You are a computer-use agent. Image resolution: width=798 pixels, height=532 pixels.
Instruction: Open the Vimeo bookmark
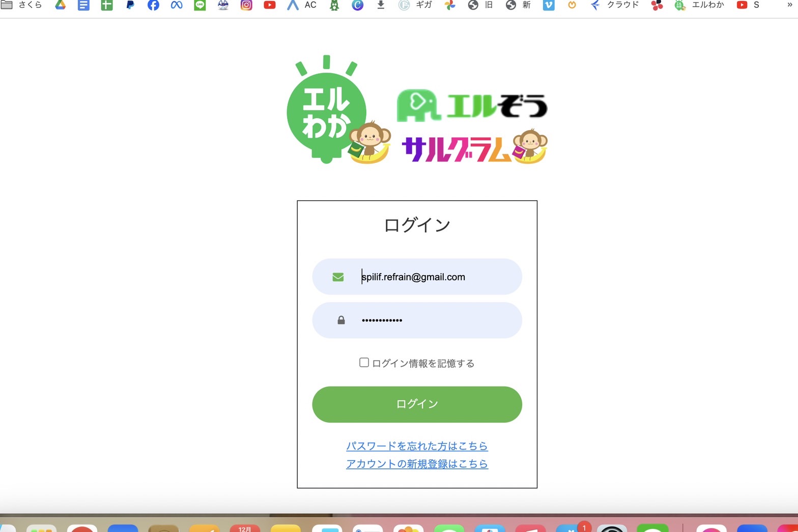(549, 5)
